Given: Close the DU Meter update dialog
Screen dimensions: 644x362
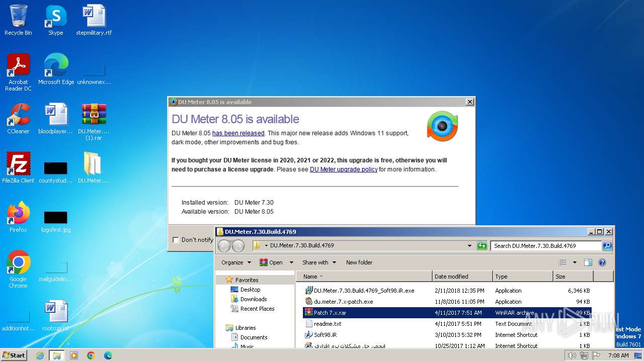Looking at the screenshot, I should point(469,102).
